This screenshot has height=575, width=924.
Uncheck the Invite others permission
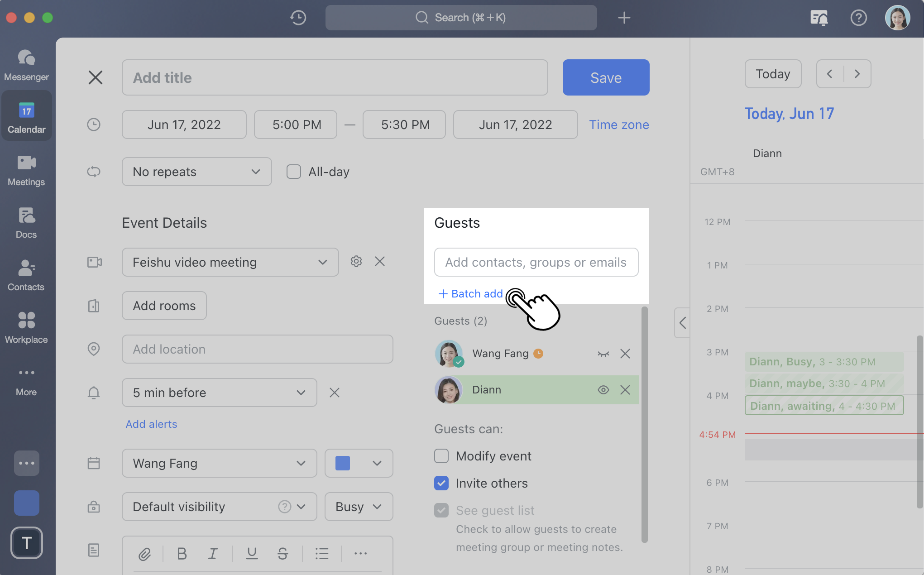(441, 483)
